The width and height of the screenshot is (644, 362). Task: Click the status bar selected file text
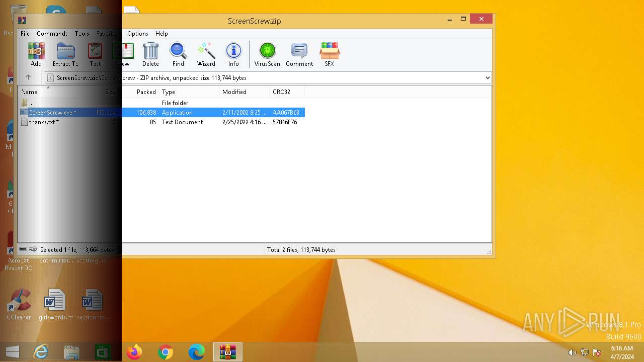tap(77, 250)
